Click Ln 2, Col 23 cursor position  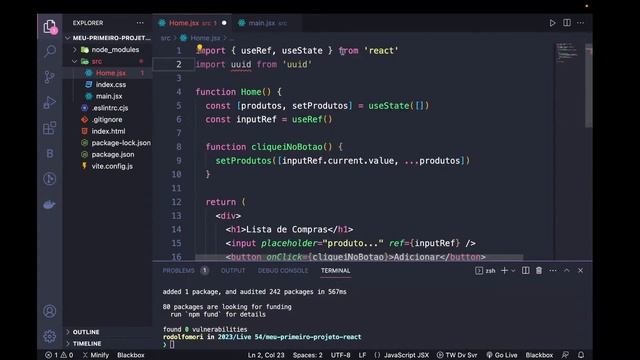pos(266,355)
